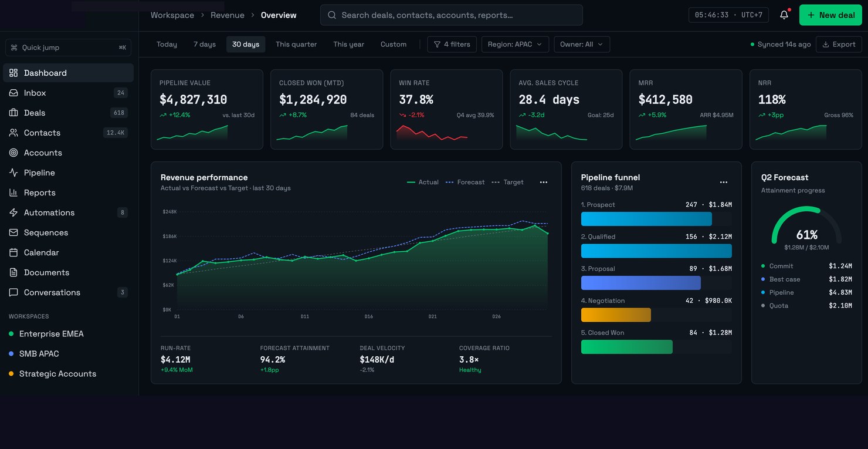Screen dimensions: 868x449
Task: Click the Prospect funnel stage bar
Action: click(x=646, y=219)
